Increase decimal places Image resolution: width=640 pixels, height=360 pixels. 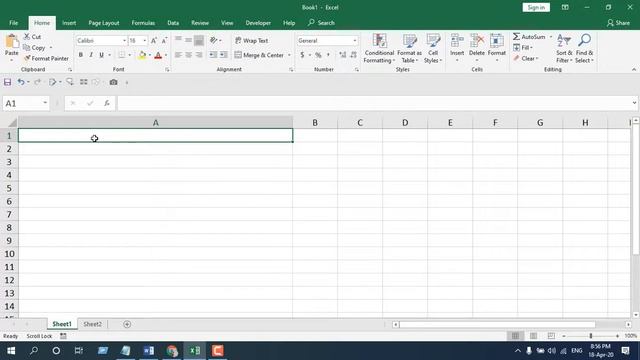pyautogui.click(x=342, y=55)
